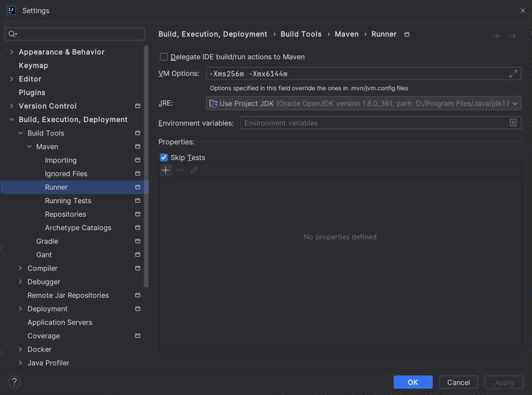
Task: Select Running Tests under Maven
Action: pyautogui.click(x=68, y=201)
